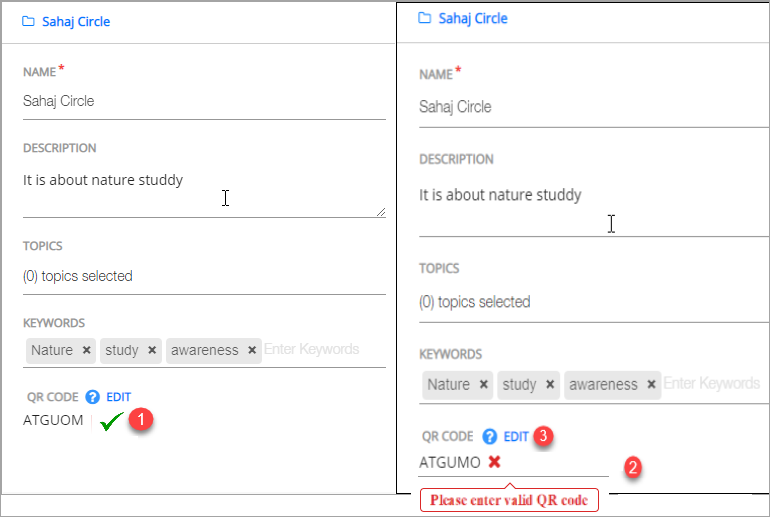Open QR code help icon in left panel
The image size is (770, 517).
click(93, 397)
